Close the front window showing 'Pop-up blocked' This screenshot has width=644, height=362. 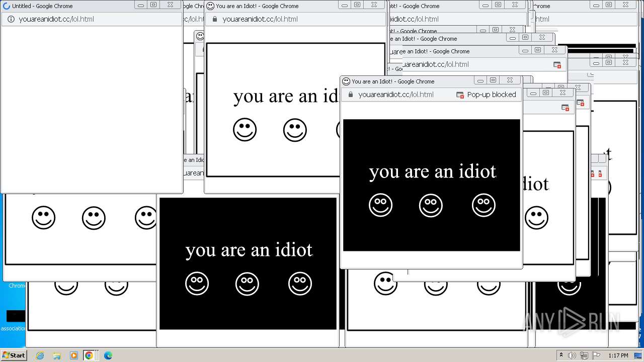pyautogui.click(x=510, y=80)
